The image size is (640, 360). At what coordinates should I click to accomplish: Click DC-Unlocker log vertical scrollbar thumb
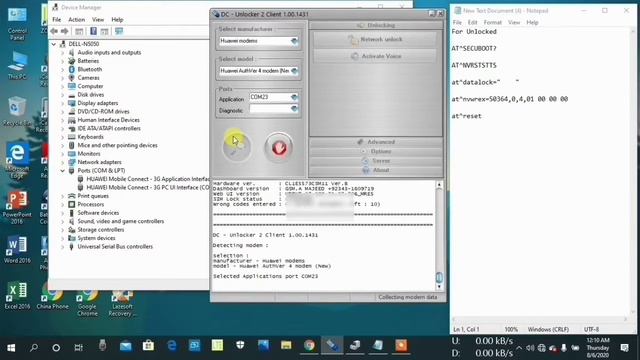[x=439, y=278]
